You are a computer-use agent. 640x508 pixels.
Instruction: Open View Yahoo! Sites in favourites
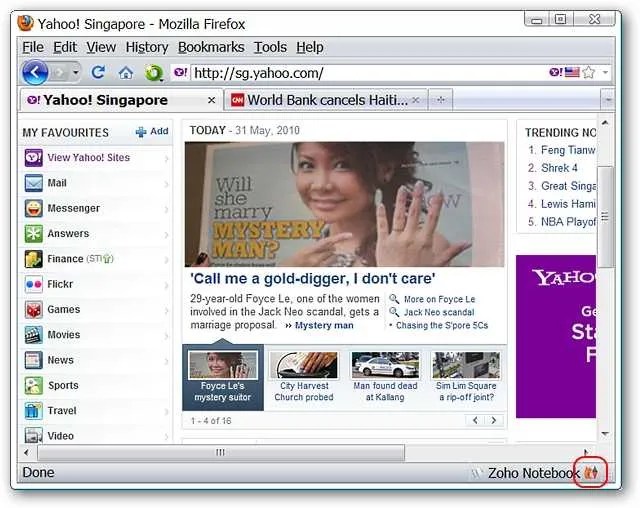coord(89,158)
